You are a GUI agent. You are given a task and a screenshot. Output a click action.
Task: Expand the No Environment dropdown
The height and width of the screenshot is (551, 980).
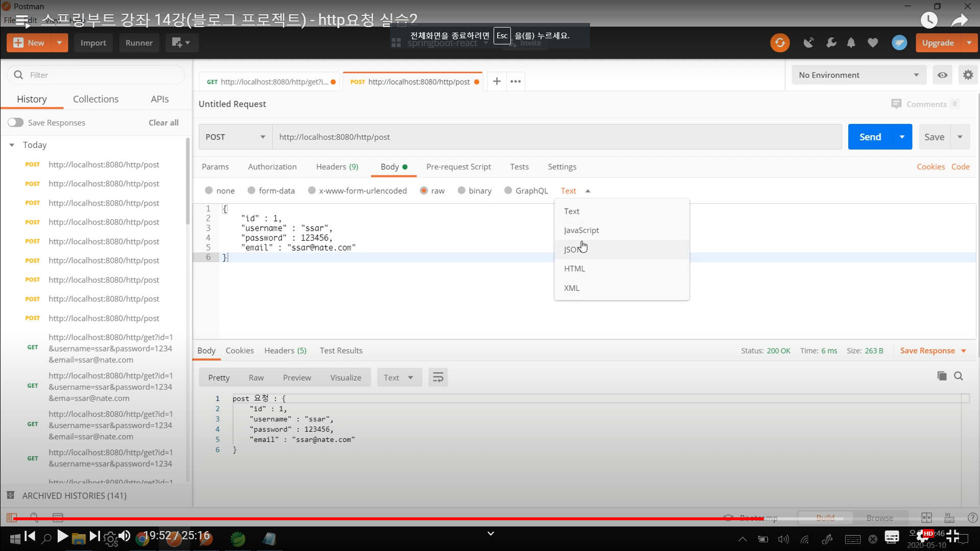pyautogui.click(x=859, y=75)
